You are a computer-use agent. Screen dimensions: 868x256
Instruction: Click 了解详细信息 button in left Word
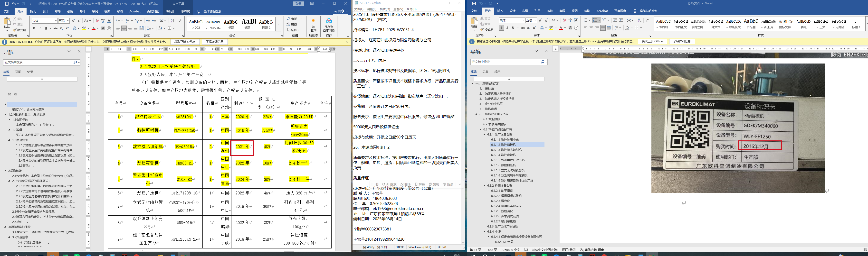click(215, 42)
